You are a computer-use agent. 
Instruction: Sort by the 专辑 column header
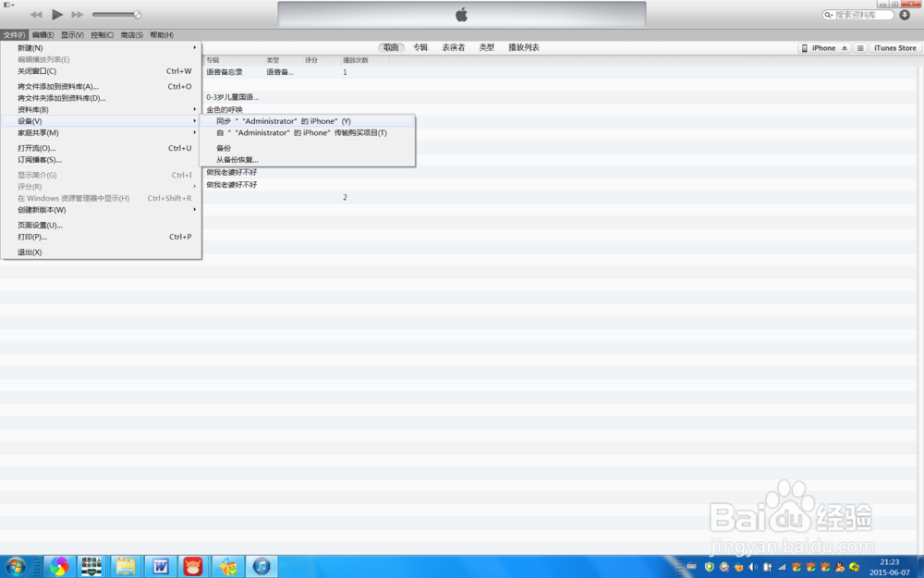point(234,60)
